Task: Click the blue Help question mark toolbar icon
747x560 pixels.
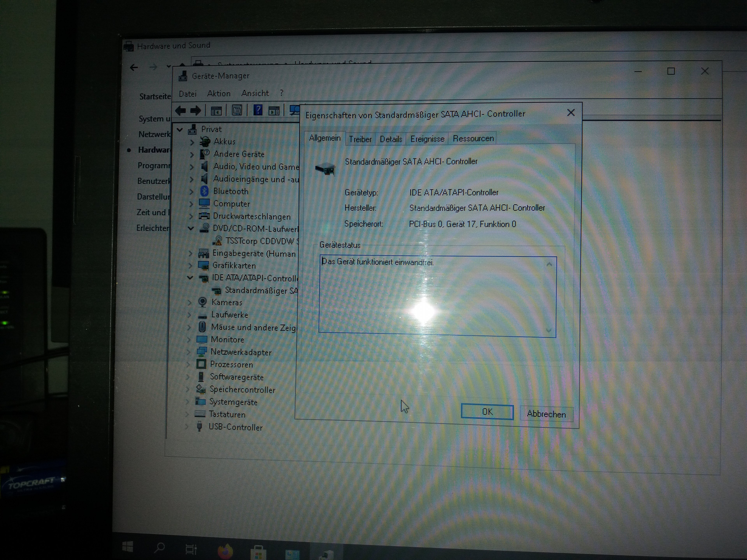Action: click(x=258, y=110)
